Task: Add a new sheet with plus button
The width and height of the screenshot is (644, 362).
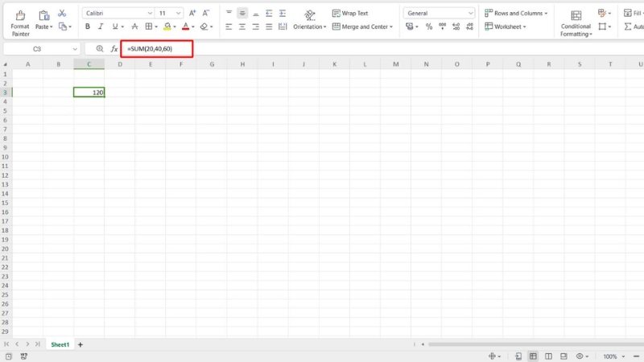Action: tap(80, 344)
